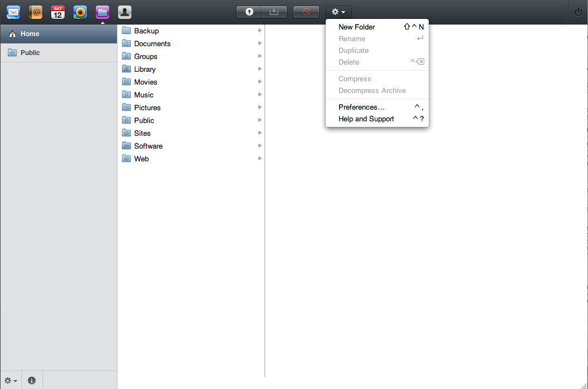
Task: Select the Backup folder name
Action: coord(146,31)
